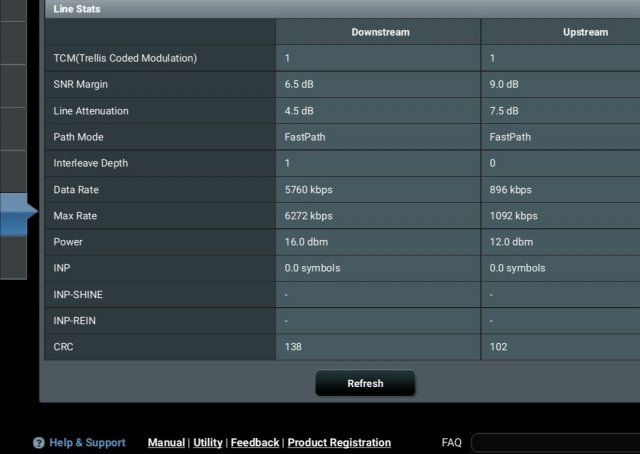Select the upstream Power value 12.0 dbm
The width and height of the screenshot is (640, 454).
[x=511, y=242]
